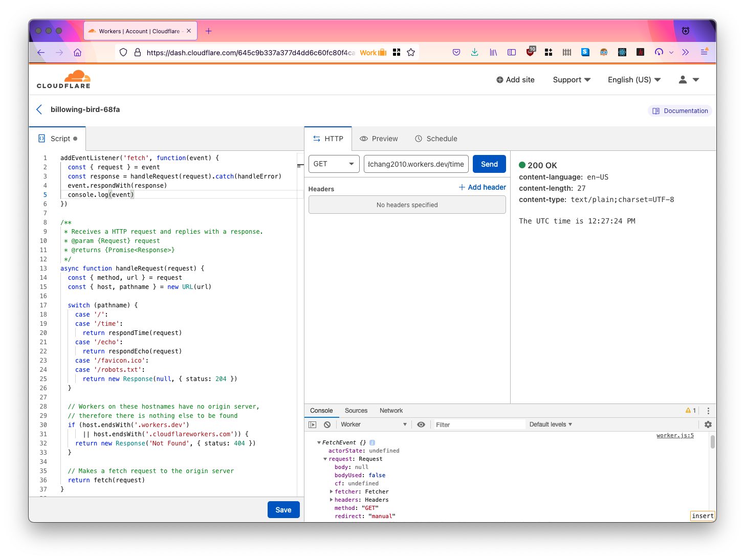Screen dimensions: 745x560
Task: Switch to the Script tab
Action: pos(57,139)
